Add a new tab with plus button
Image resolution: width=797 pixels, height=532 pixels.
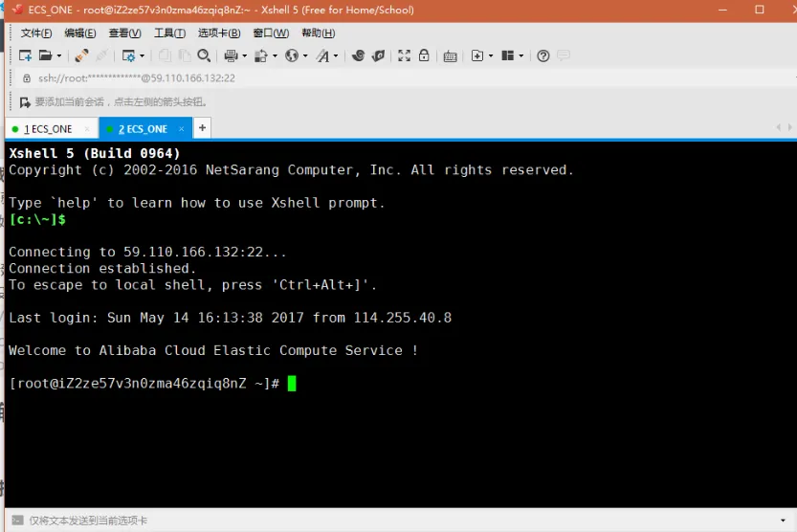pos(202,128)
